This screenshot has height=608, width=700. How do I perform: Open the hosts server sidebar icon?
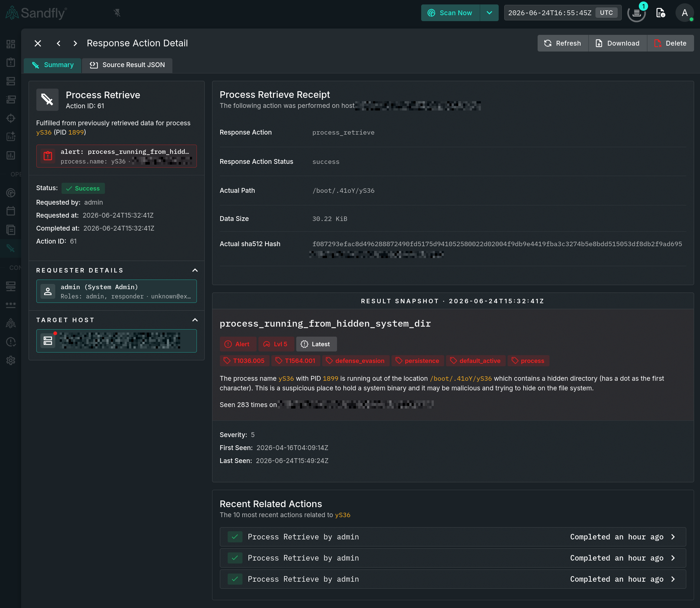(11, 81)
